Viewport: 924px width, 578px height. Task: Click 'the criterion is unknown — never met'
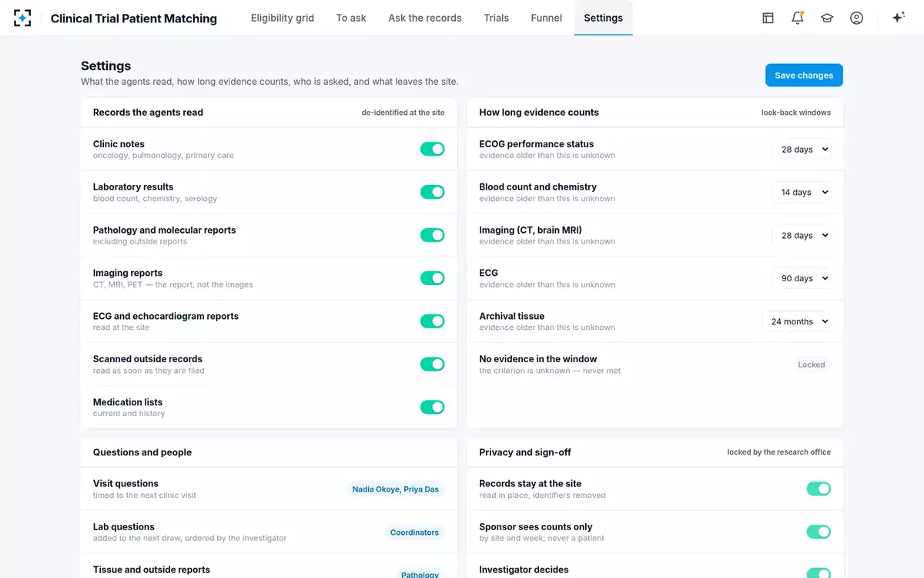pos(550,371)
